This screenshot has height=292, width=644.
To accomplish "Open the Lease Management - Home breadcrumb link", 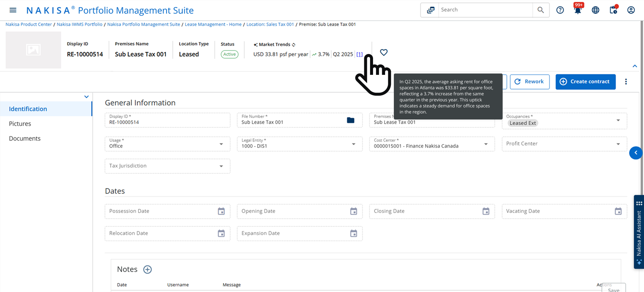I will click(x=213, y=25).
